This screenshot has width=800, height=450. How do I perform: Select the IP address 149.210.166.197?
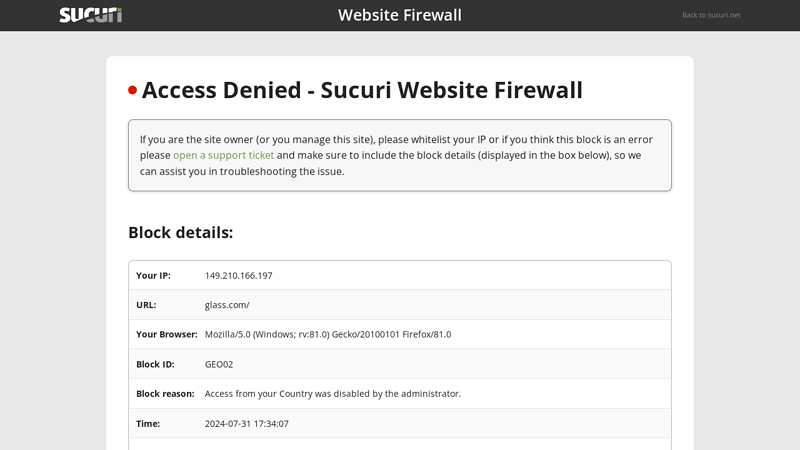point(239,276)
